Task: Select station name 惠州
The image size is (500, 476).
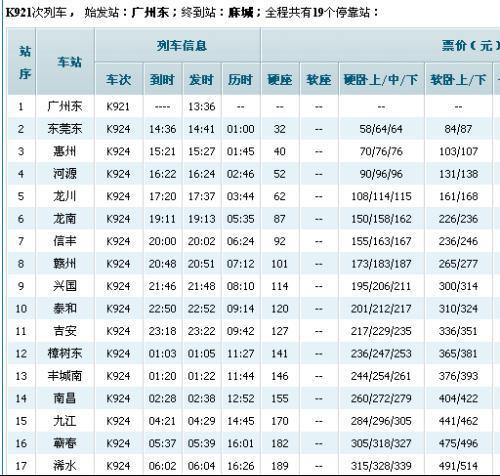Action: [x=65, y=151]
